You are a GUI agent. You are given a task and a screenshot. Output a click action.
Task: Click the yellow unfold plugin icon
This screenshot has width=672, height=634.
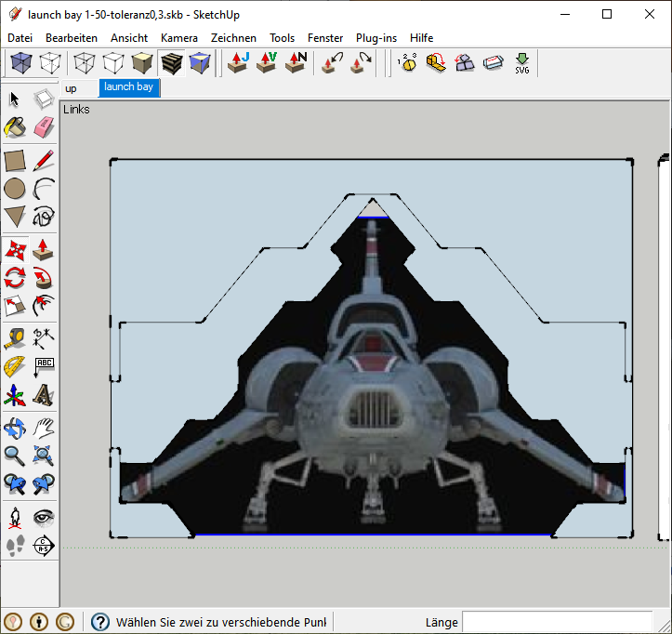(x=436, y=63)
